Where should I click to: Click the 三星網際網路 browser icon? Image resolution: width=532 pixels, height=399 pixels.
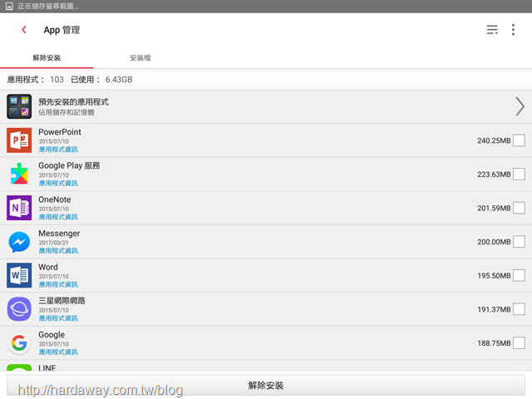coord(19,309)
